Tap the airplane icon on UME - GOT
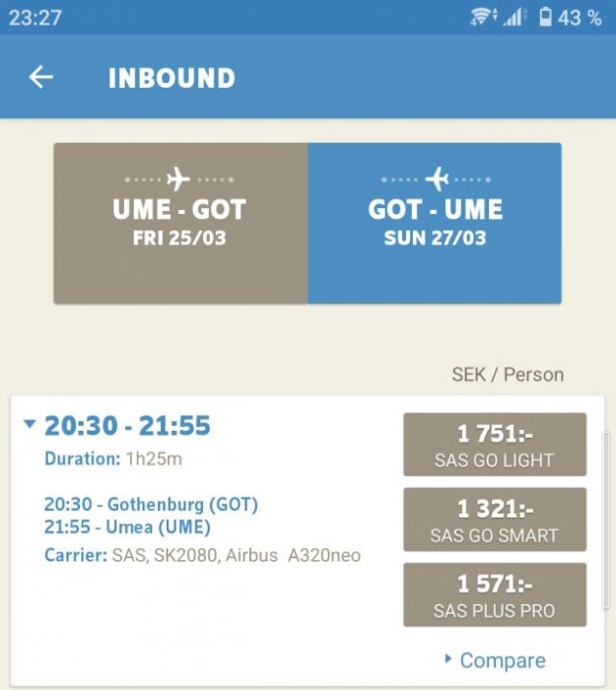Image resolution: width=616 pixels, height=690 pixels. [178, 179]
